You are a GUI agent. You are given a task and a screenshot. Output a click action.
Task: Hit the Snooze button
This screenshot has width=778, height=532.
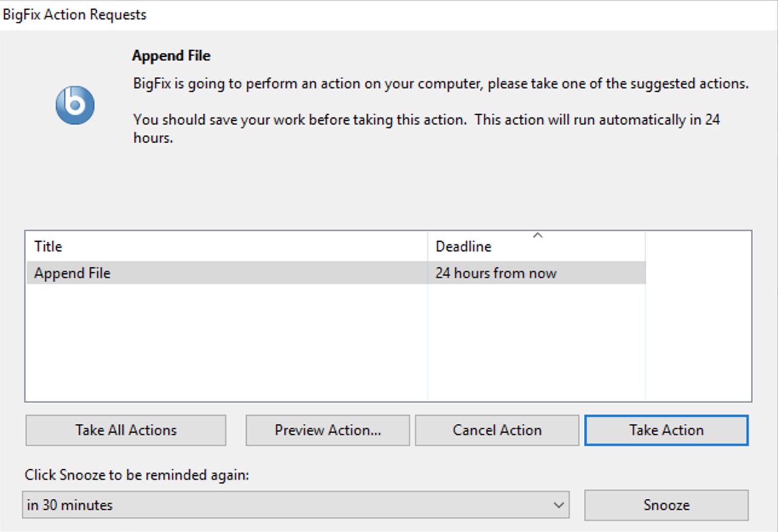(666, 505)
